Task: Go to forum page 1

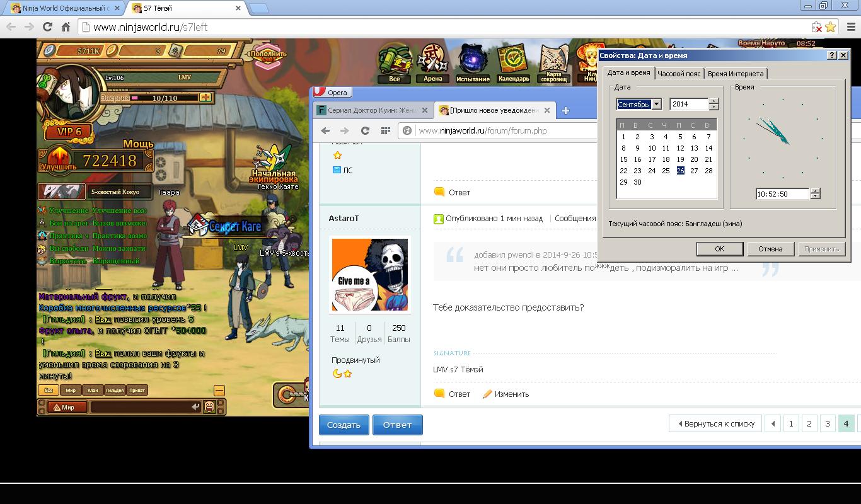Action: click(791, 424)
